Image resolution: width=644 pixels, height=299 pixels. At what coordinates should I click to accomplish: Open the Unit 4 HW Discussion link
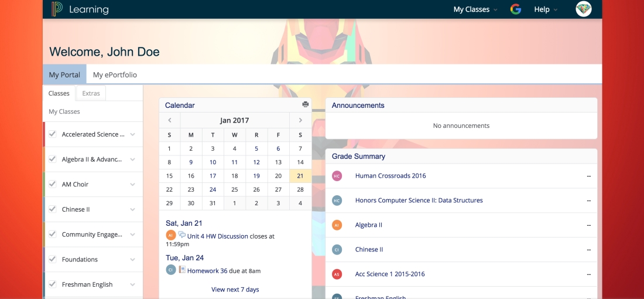pyautogui.click(x=218, y=236)
